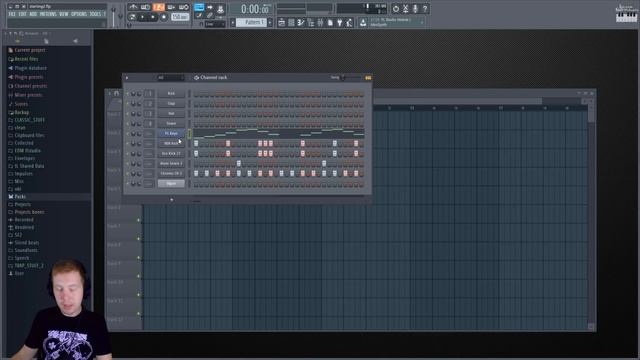
Task: Mute the Clap channel LED
Action: [127, 104]
